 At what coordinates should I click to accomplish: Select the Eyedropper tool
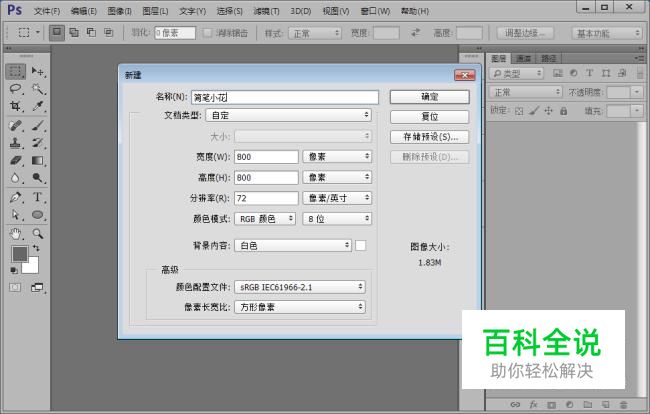pyautogui.click(x=38, y=106)
